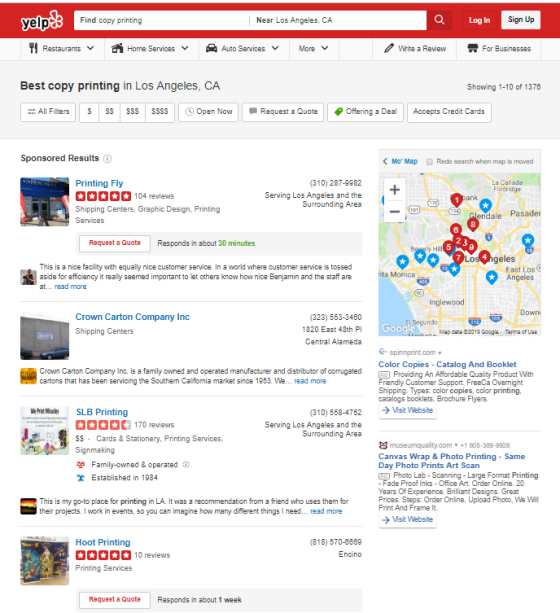Click the Near Los Angeles, CA location field
This screenshot has width=560, height=613.
coord(338,20)
